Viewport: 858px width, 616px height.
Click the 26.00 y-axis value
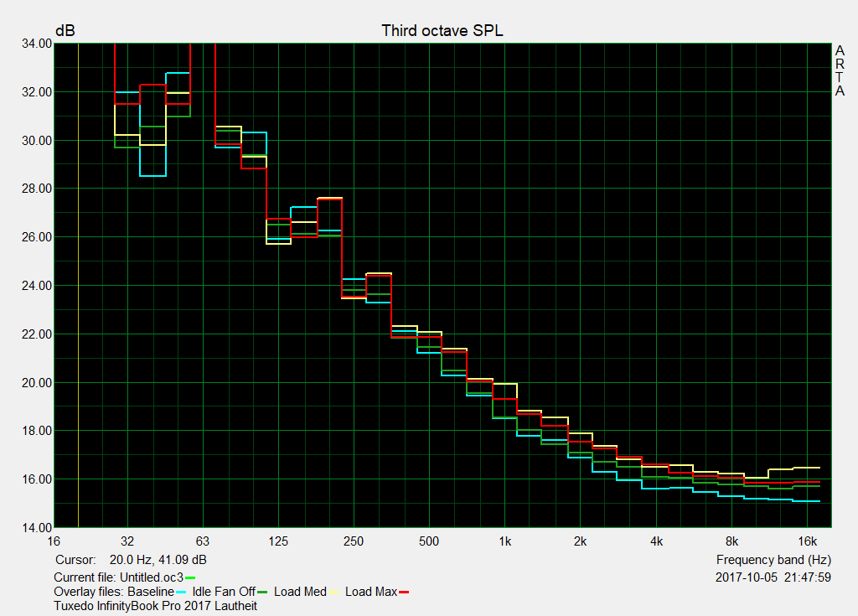pyautogui.click(x=37, y=237)
